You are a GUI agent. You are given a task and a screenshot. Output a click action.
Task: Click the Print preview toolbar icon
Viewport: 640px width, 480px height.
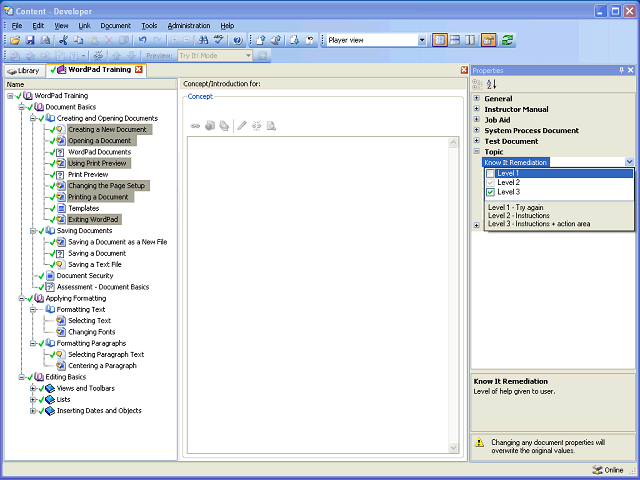point(45,40)
